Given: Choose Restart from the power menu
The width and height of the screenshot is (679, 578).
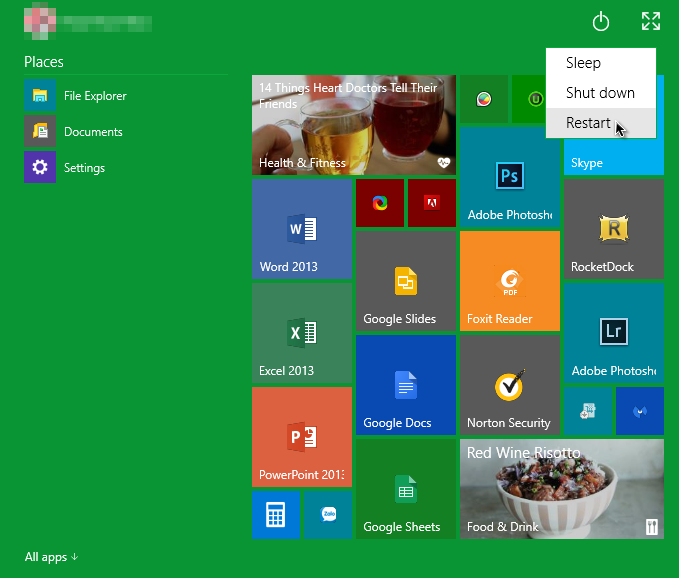Looking at the screenshot, I should coord(601,123).
